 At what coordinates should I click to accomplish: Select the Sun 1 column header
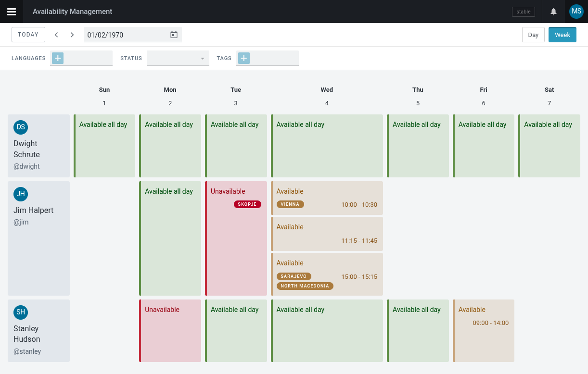104,96
